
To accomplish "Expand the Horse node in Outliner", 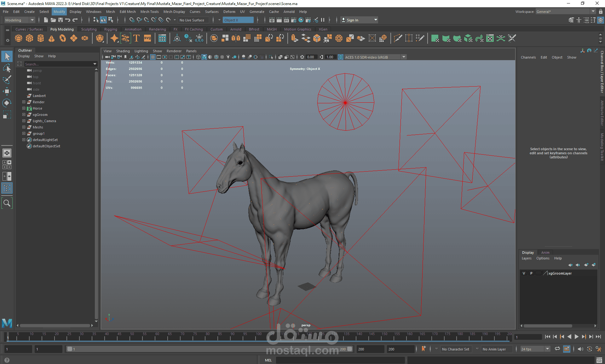I will [24, 108].
